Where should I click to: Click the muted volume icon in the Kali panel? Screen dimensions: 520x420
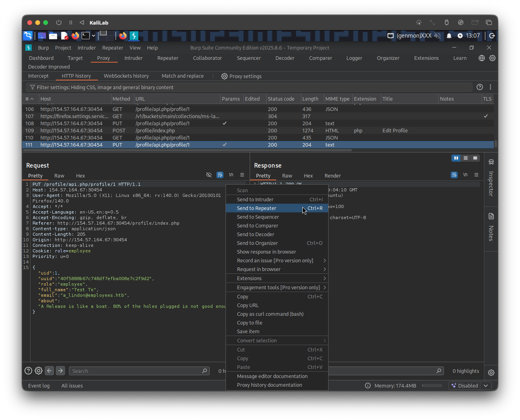438,36
